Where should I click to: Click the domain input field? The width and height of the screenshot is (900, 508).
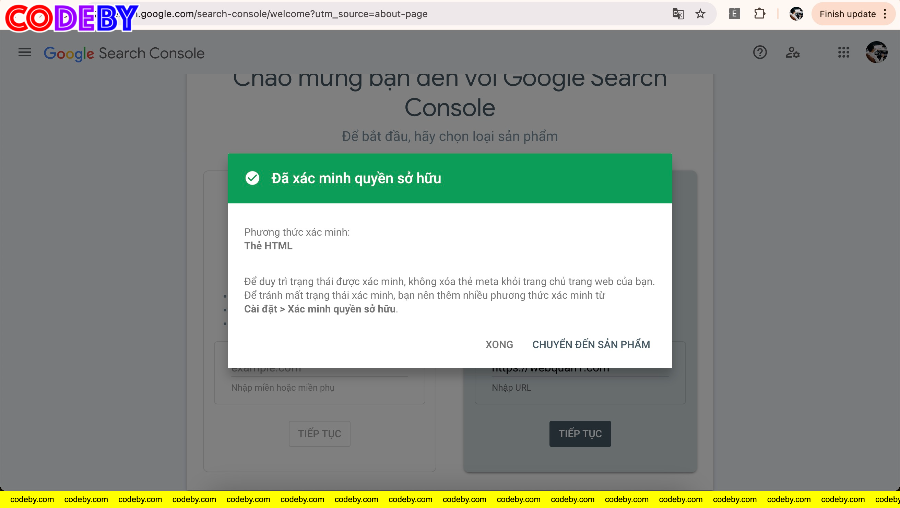pos(320,369)
